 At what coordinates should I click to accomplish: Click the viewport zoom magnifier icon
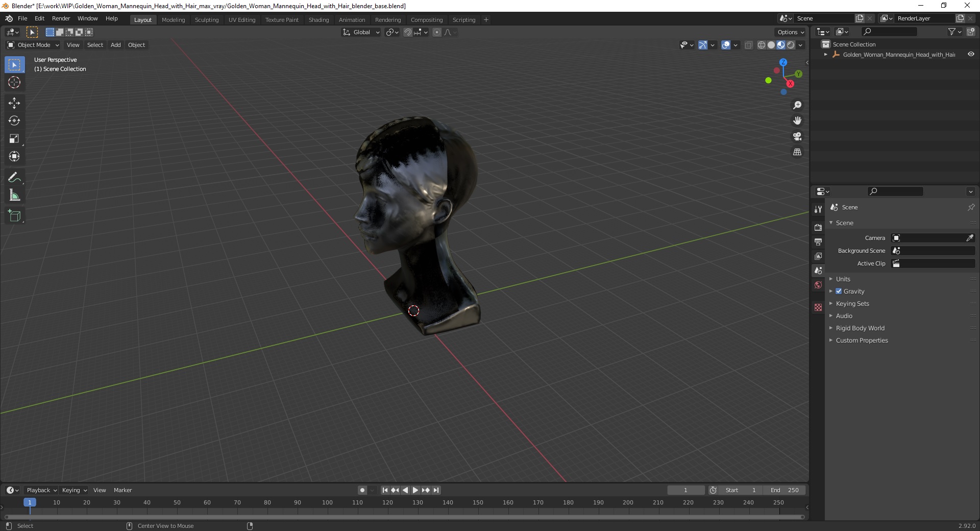[x=797, y=105]
